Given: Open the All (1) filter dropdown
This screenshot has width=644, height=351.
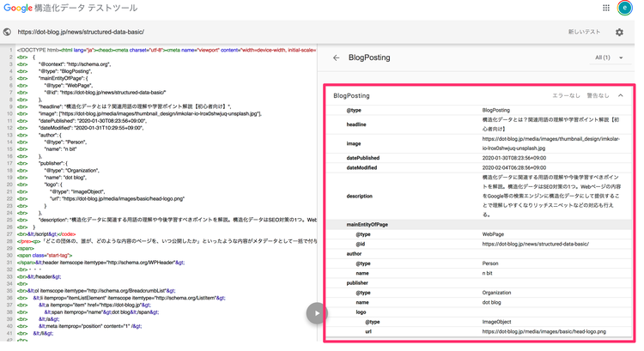Looking at the screenshot, I should (x=609, y=57).
